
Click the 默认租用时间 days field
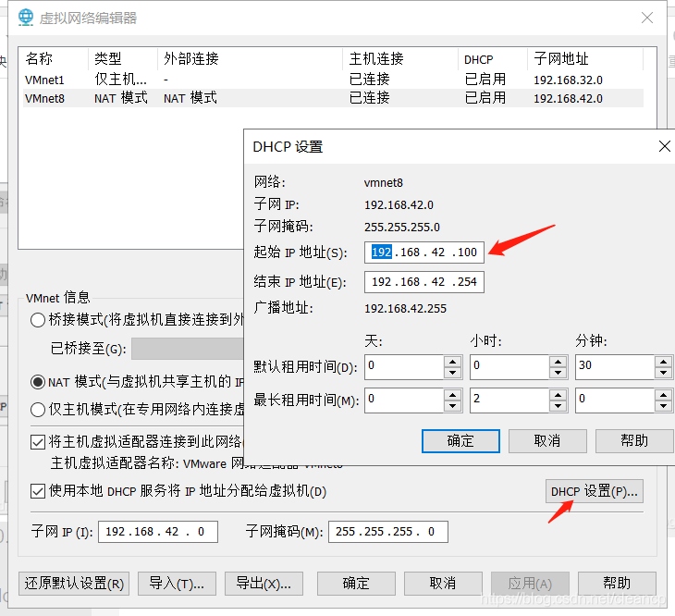(404, 367)
